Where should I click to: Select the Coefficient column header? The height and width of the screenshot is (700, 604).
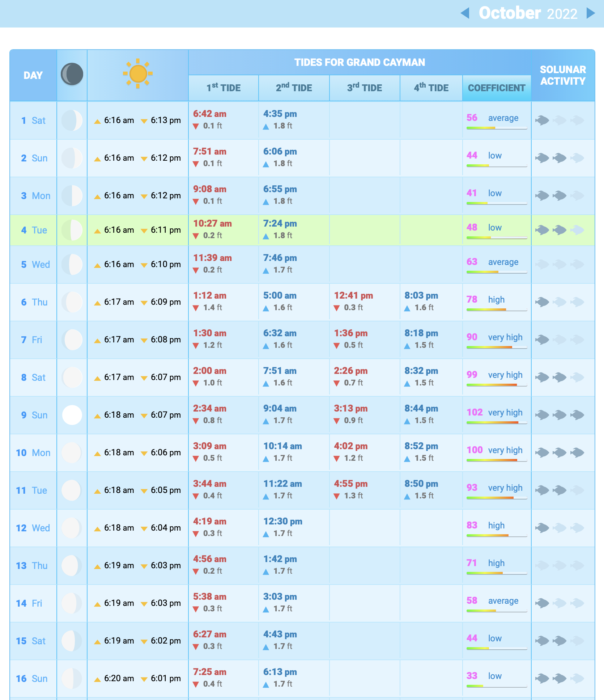pyautogui.click(x=496, y=88)
